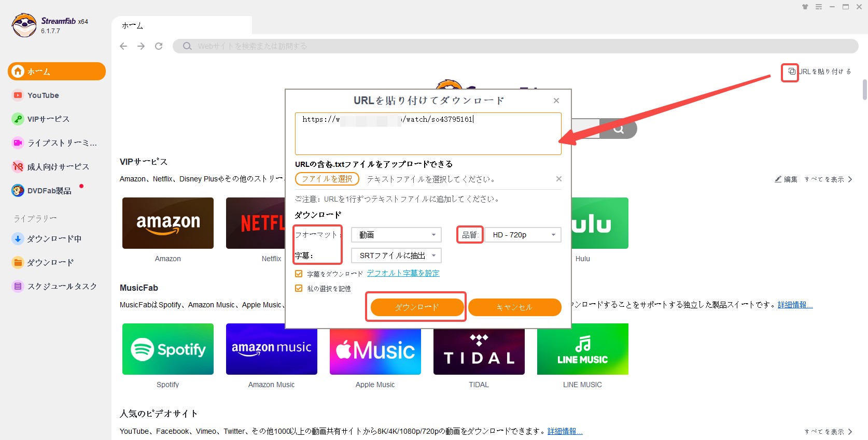
Task: Open the Hulu service tile
Action: (x=600, y=223)
